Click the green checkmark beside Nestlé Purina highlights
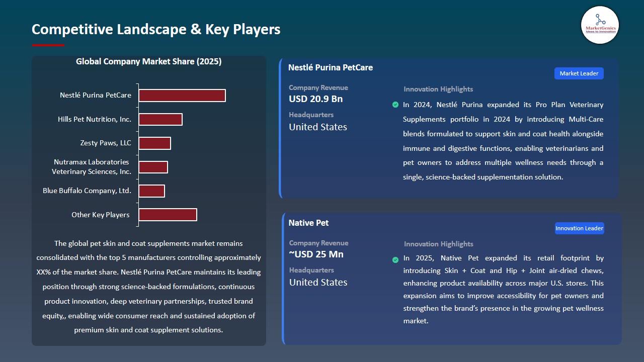This screenshot has width=644, height=362. coord(395,105)
